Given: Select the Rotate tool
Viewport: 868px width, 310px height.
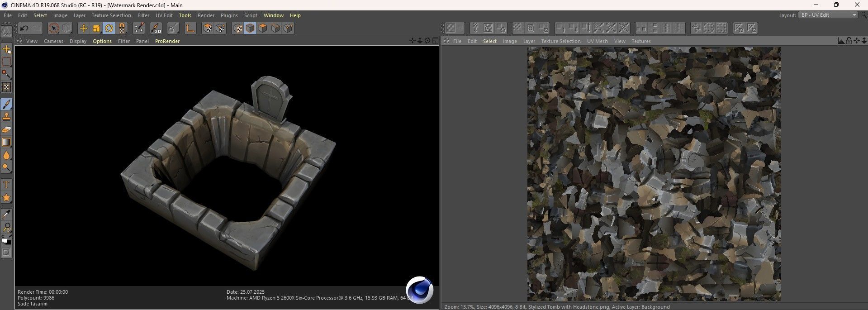Looking at the screenshot, I should click(109, 28).
